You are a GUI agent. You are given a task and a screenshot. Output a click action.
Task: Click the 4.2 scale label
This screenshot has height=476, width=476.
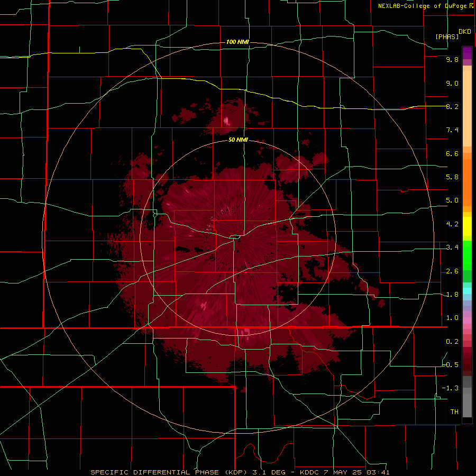point(452,224)
